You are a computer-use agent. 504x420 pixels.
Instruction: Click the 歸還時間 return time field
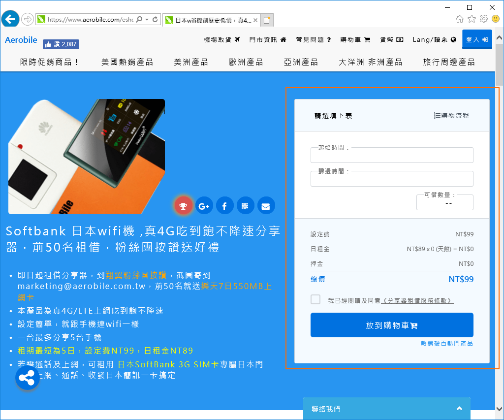click(392, 179)
